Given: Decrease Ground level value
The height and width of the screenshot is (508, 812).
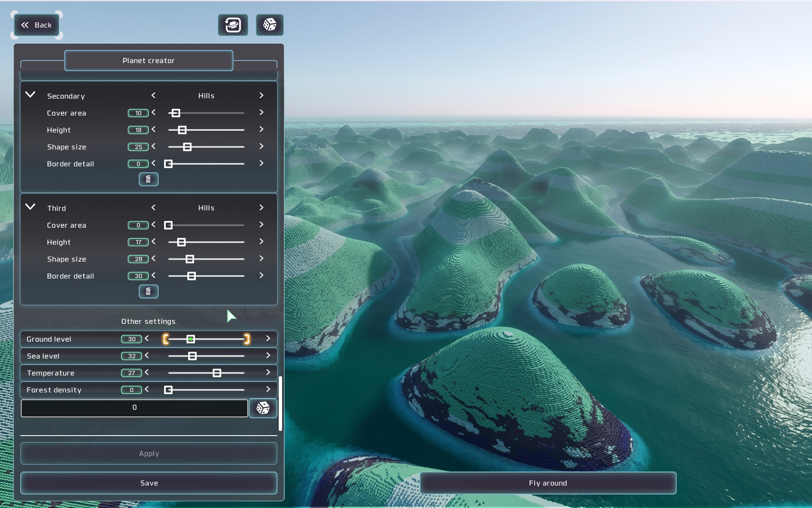Looking at the screenshot, I should [147, 339].
